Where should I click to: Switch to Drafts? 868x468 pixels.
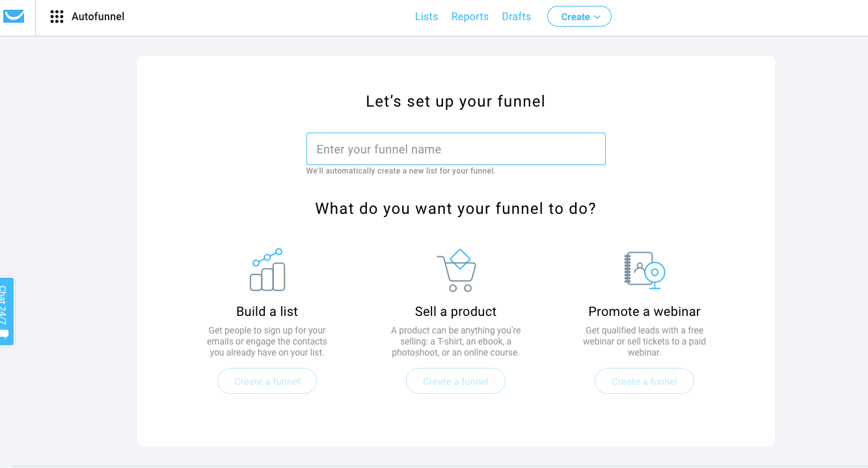(x=516, y=17)
